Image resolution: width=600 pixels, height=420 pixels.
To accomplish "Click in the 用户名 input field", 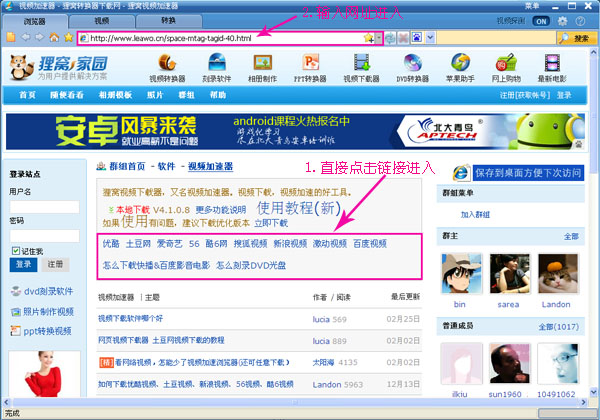I will tap(44, 207).
